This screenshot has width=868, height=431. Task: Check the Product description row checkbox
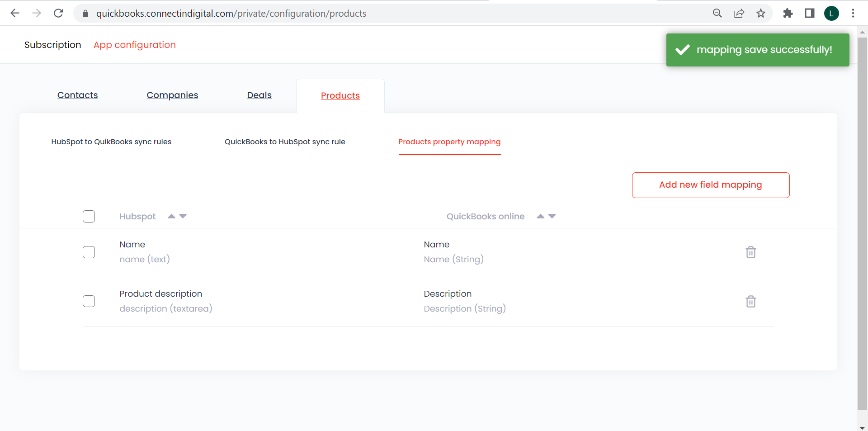[89, 301]
